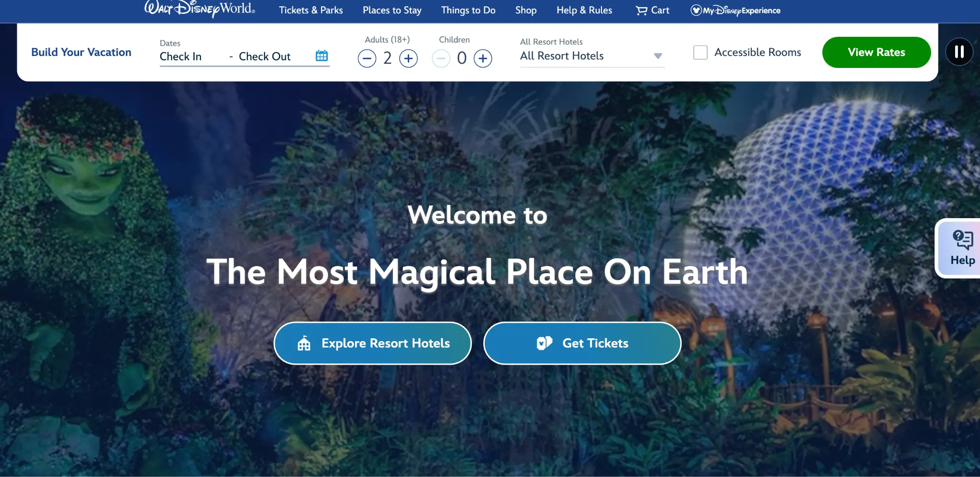
Task: Increase the number of adults
Action: (x=408, y=58)
